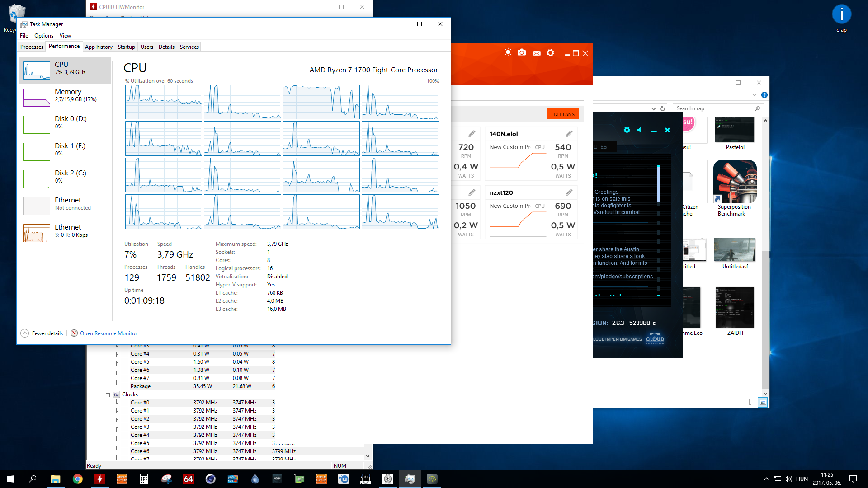The height and width of the screenshot is (488, 868).
Task: Open the Users tab in Task Manager
Action: click(147, 47)
